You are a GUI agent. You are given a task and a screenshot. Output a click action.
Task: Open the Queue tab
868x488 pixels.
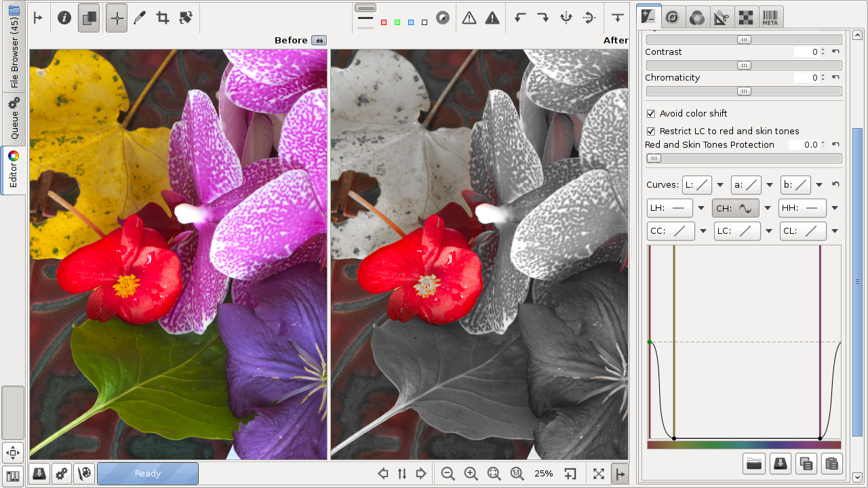point(14,119)
